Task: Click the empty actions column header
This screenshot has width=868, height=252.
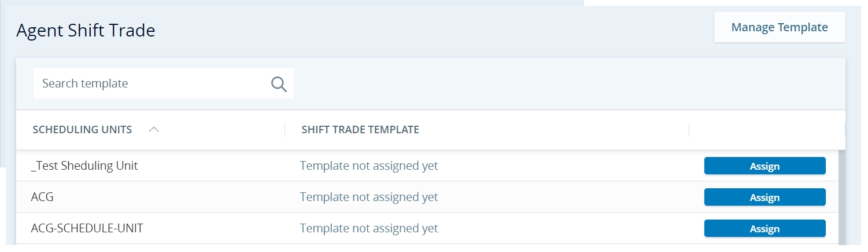Action: [767, 130]
